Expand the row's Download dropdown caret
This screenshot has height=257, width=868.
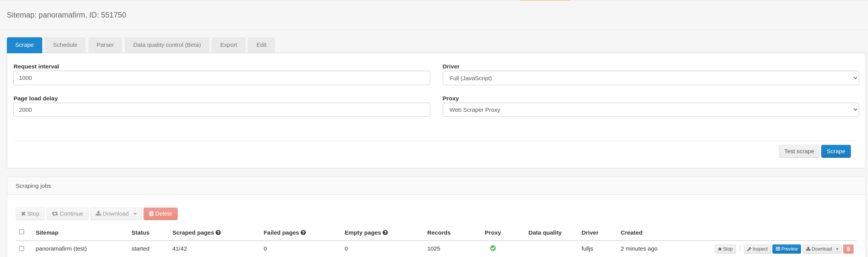[837, 249]
